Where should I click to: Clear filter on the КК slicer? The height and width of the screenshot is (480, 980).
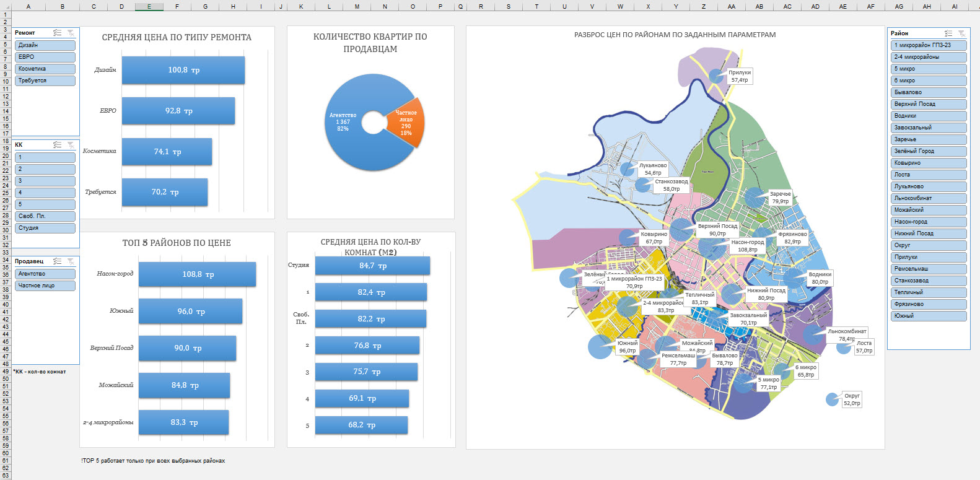pos(71,145)
